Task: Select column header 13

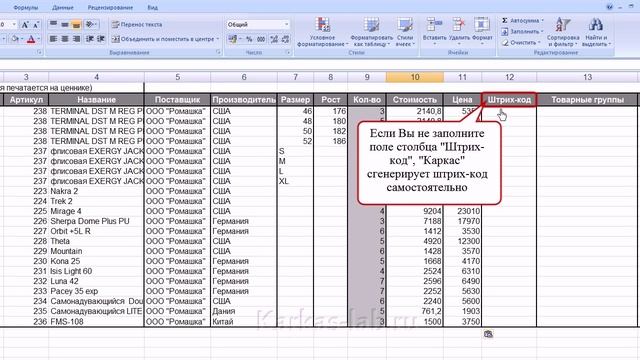Action: pos(587,77)
